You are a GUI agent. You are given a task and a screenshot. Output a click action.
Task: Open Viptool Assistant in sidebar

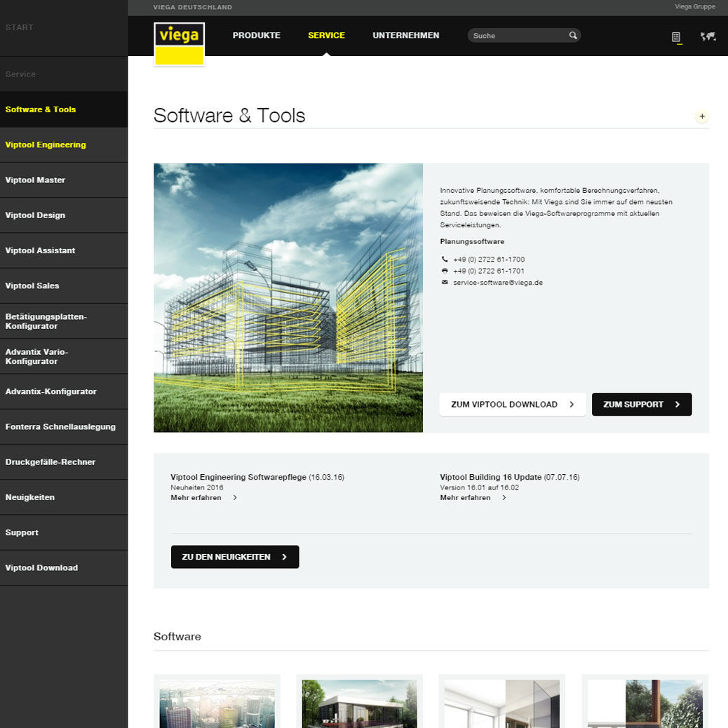click(64, 250)
